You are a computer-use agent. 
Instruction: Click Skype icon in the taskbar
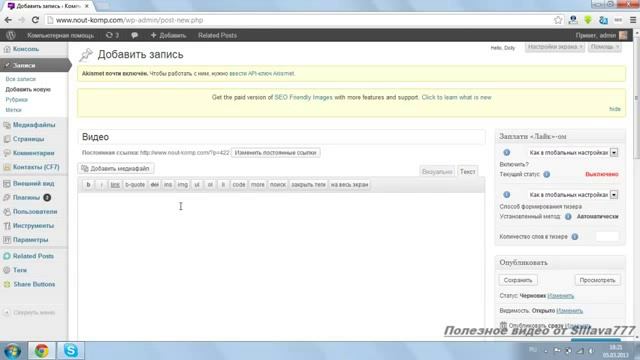coord(71,351)
